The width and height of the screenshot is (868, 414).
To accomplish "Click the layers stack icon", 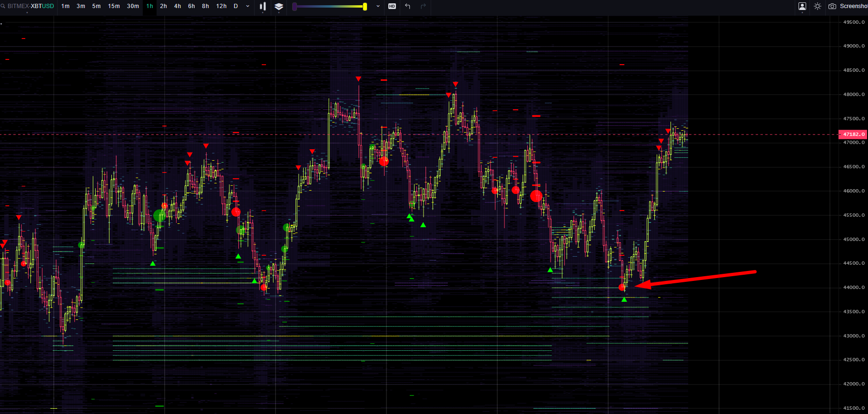I will click(x=279, y=6).
